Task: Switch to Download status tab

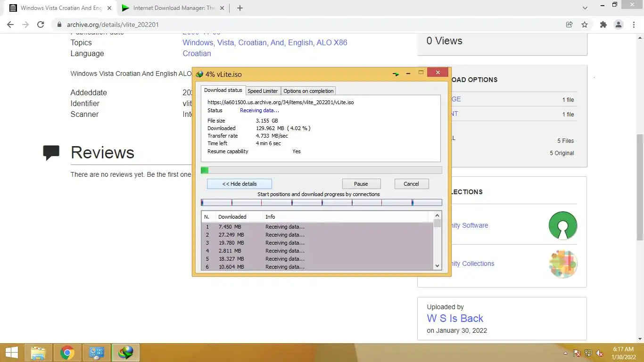Action: tap(223, 90)
